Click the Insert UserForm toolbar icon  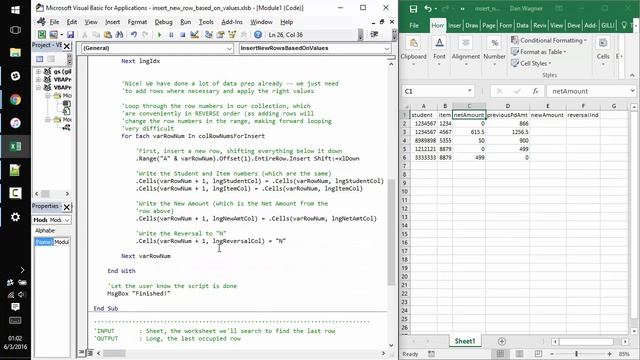(53, 35)
